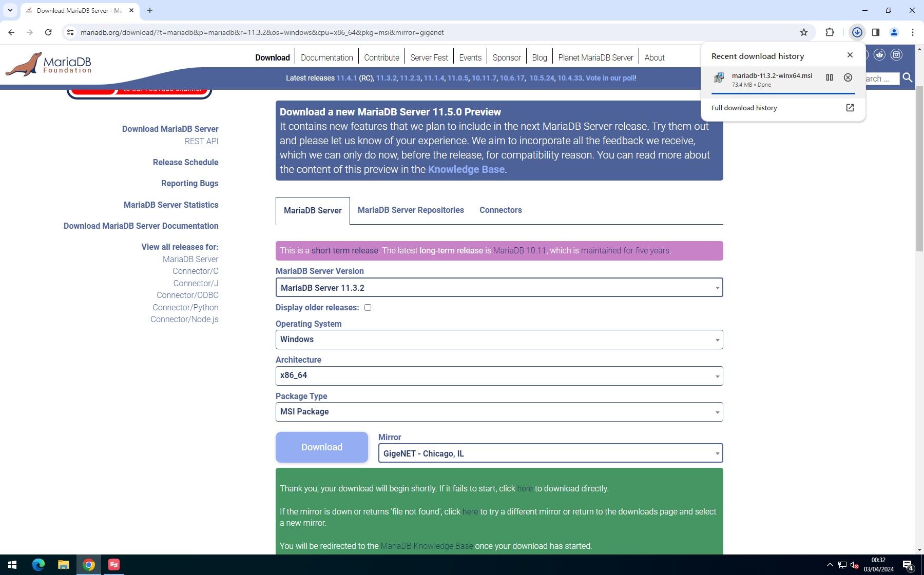Open the REST API sidebar link
Viewport: 924px width, 575px height.
click(x=201, y=142)
